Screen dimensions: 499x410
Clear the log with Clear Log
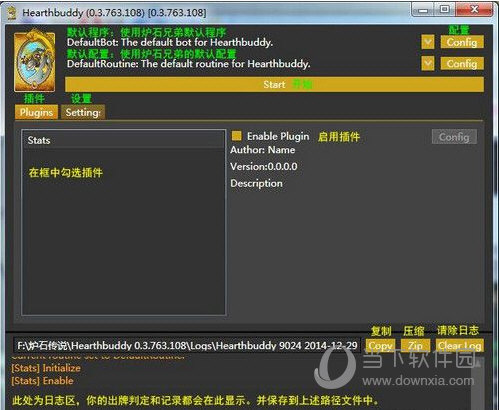coord(460,346)
